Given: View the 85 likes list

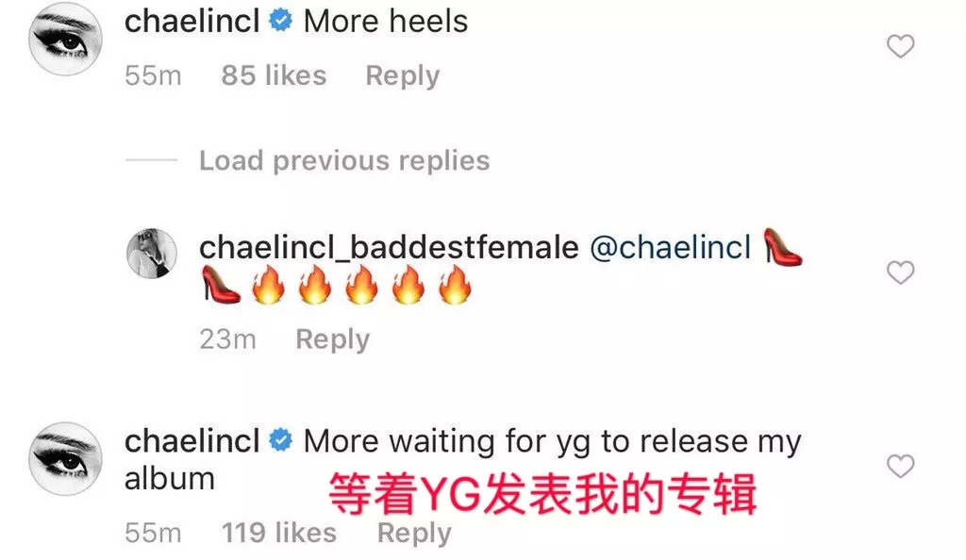Looking at the screenshot, I should click(x=274, y=75).
